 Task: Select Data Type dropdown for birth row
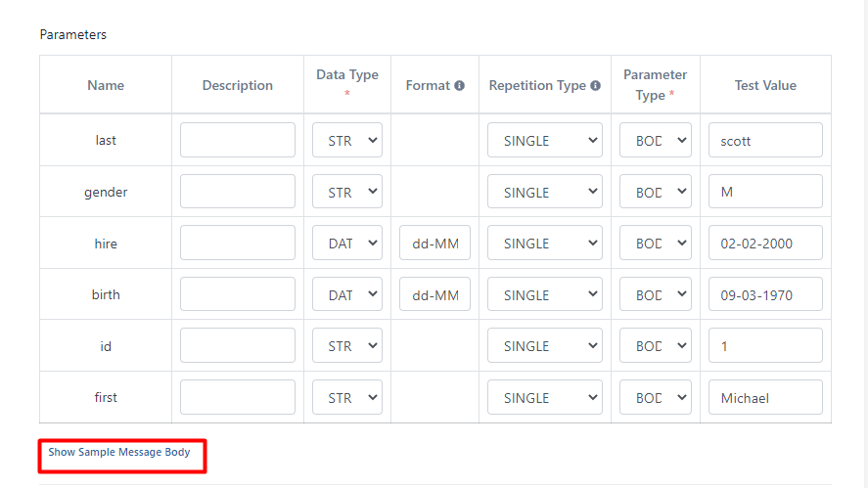pyautogui.click(x=347, y=294)
